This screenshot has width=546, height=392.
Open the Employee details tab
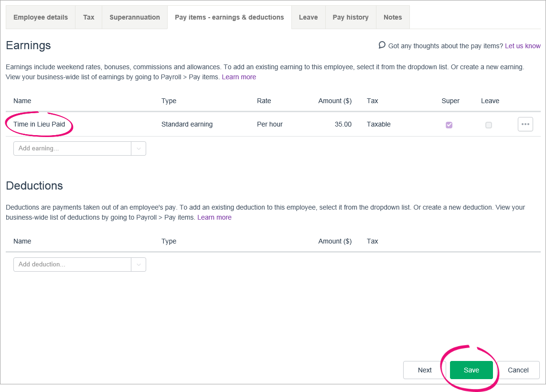[41, 17]
